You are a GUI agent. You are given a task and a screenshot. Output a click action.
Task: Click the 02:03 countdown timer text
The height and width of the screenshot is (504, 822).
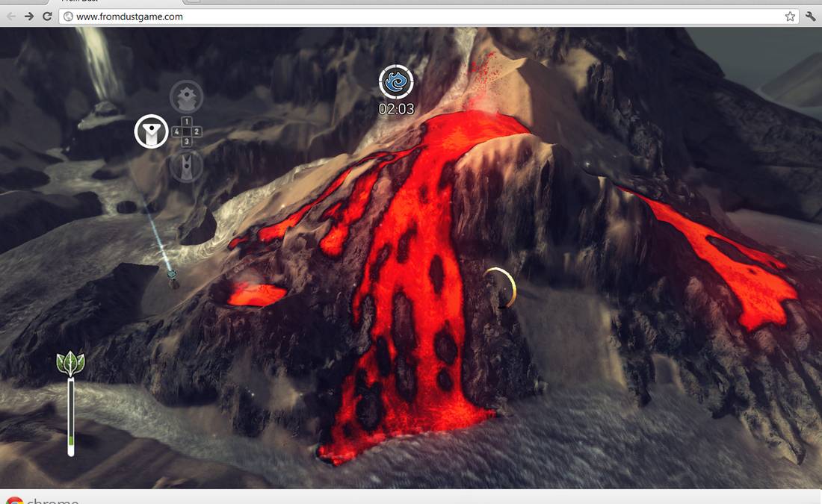(x=396, y=109)
